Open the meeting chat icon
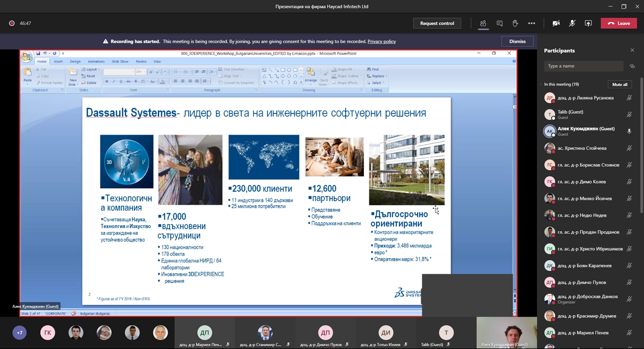The height and width of the screenshot is (349, 644). pyautogui.click(x=500, y=23)
